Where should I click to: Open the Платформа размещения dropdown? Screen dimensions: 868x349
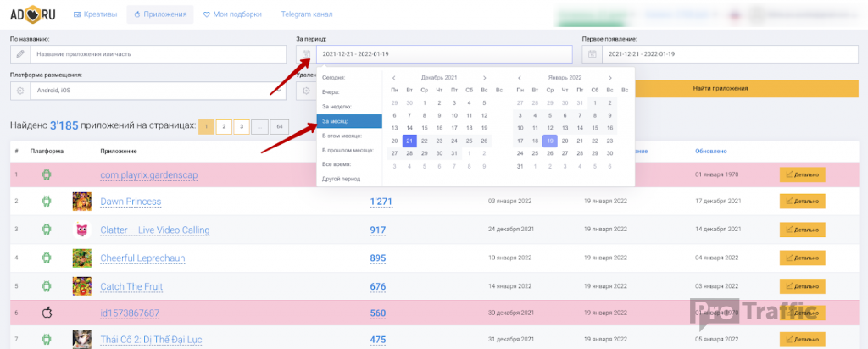[153, 90]
